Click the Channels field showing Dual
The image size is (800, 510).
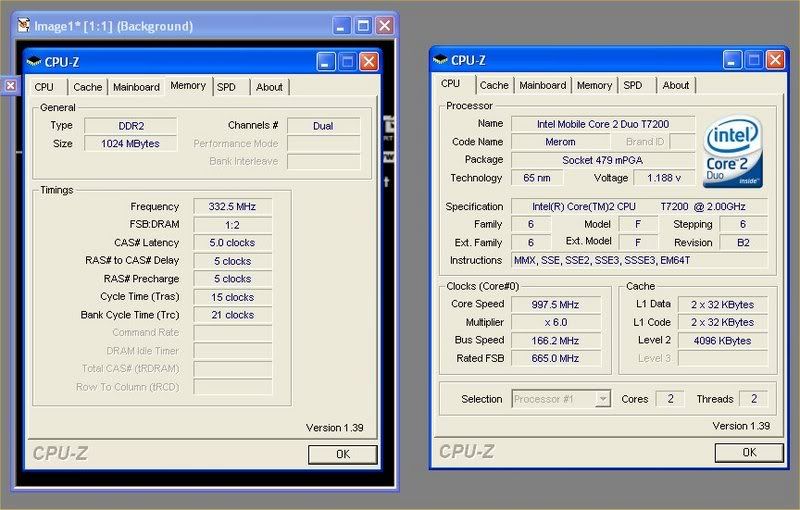323,126
